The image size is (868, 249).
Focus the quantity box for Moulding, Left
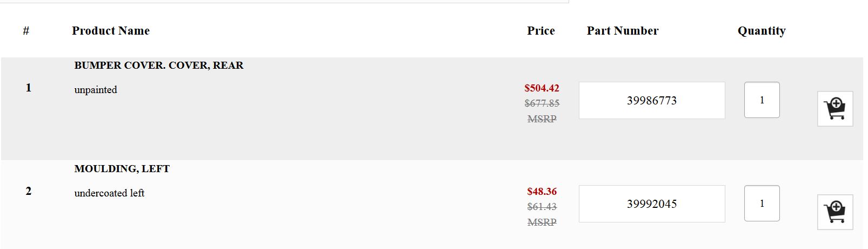(x=762, y=204)
